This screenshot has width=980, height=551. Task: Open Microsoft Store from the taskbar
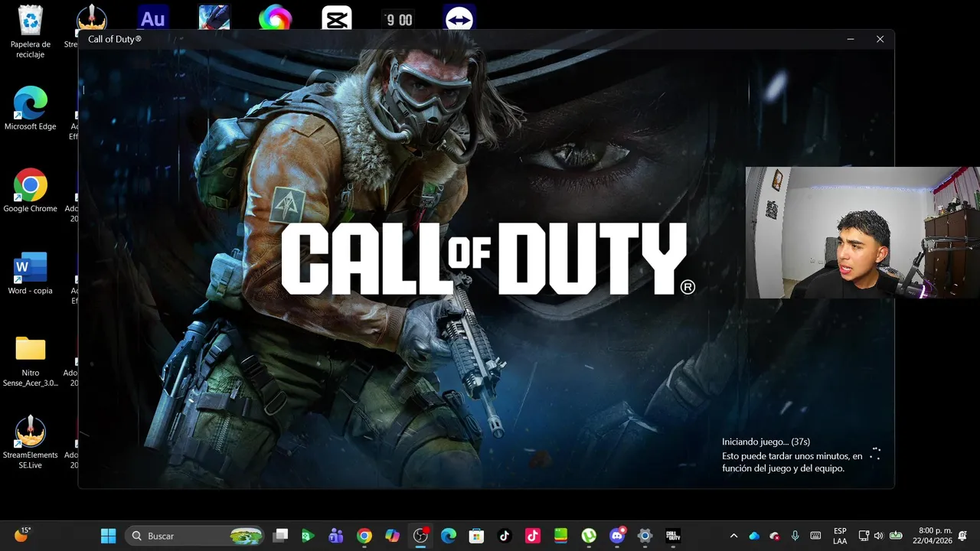476,536
